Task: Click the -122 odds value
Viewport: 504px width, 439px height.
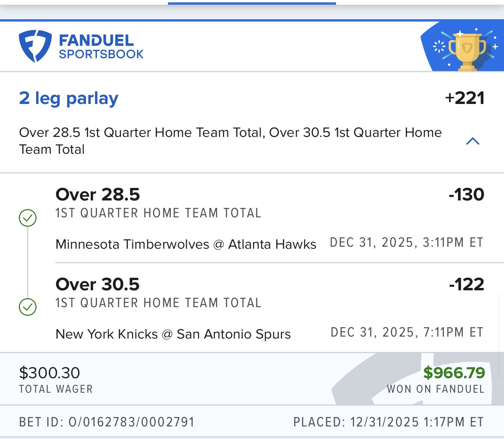Action: [x=466, y=284]
